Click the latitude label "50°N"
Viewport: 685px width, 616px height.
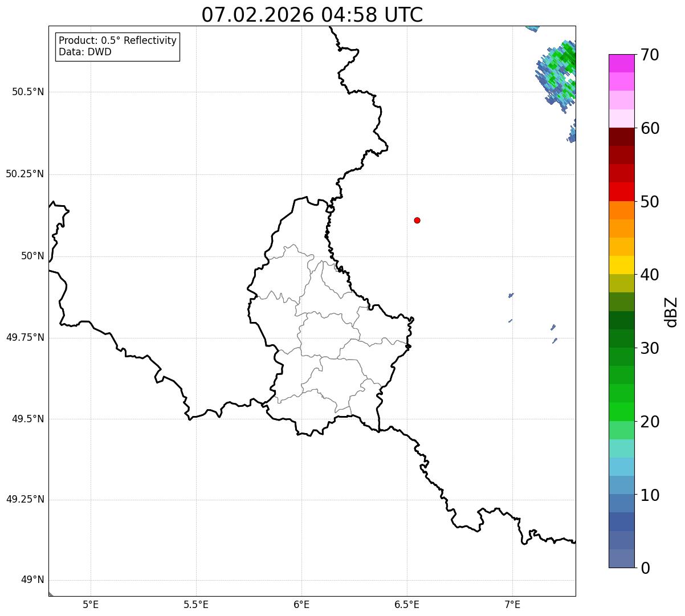pos(32,256)
